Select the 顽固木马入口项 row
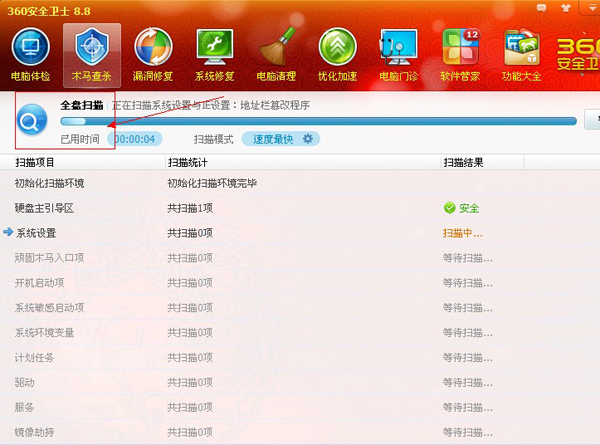Screen dimensions: 600x445 (x=300, y=258)
